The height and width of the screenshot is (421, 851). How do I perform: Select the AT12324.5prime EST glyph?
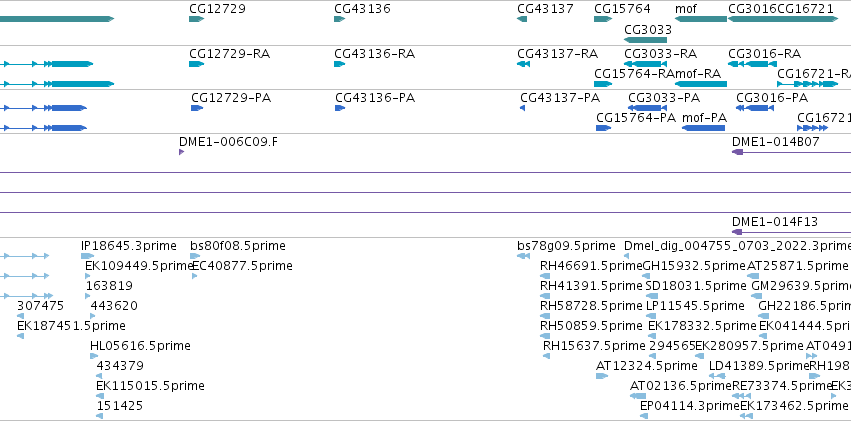[x=602, y=376]
